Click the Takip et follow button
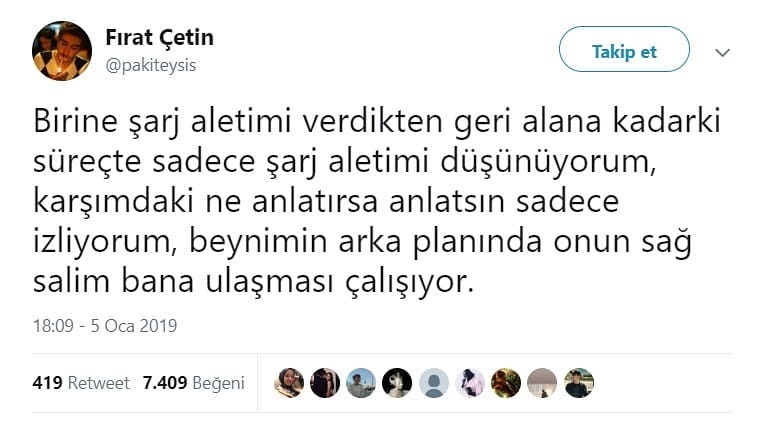The width and height of the screenshot is (757, 425). pos(624,50)
